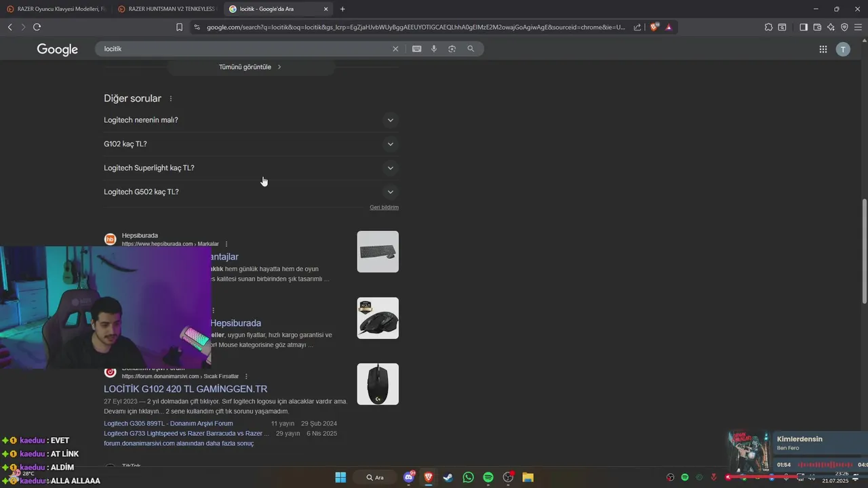Expand 'Logitech nerenin malı?' question
This screenshot has height=488, width=868.
(x=251, y=120)
